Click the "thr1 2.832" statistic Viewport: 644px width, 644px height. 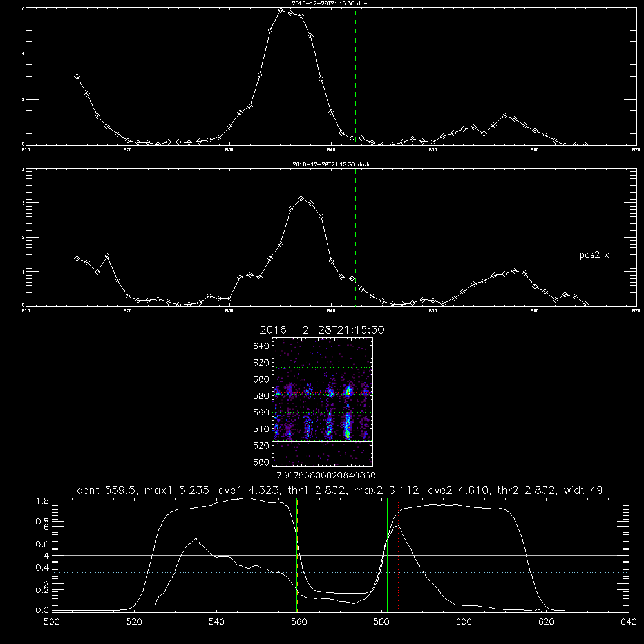[x=317, y=490]
